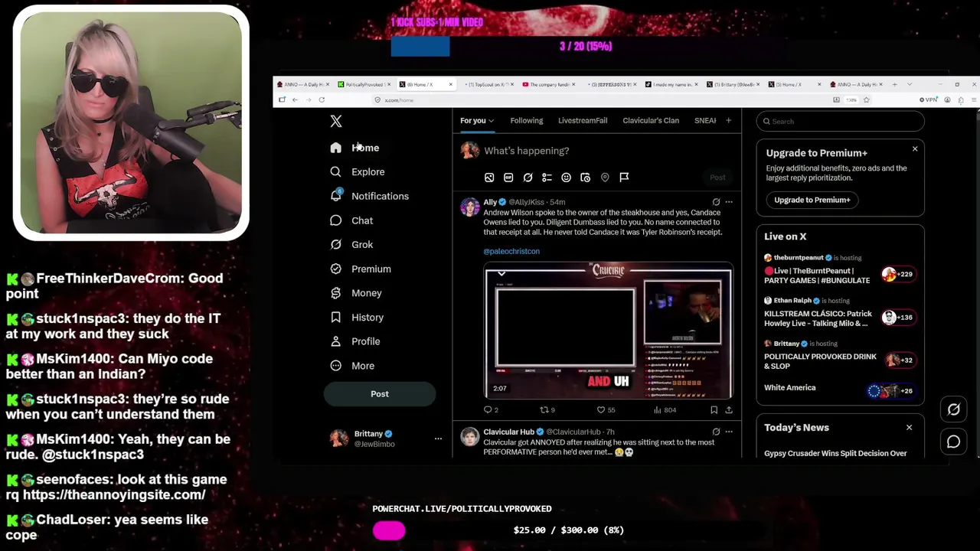Viewport: 980px width, 551px height.
Task: Like Ally's post with the heart
Action: pos(606,410)
